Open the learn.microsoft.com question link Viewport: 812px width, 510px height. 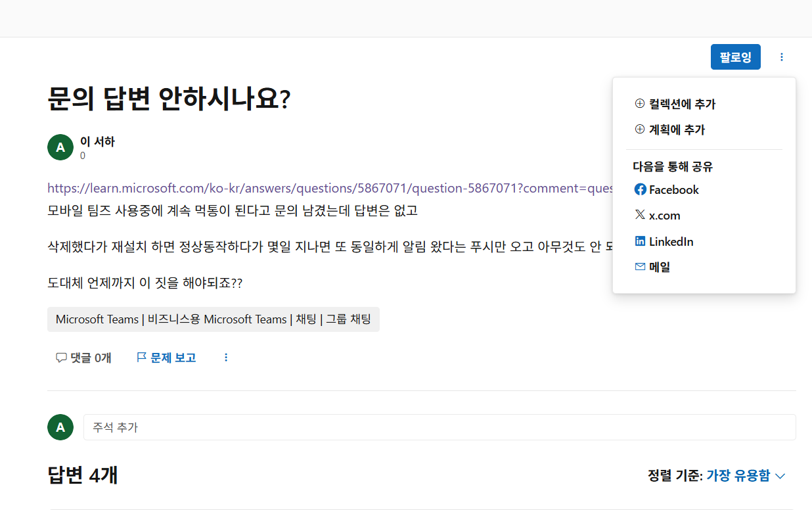[x=330, y=189]
